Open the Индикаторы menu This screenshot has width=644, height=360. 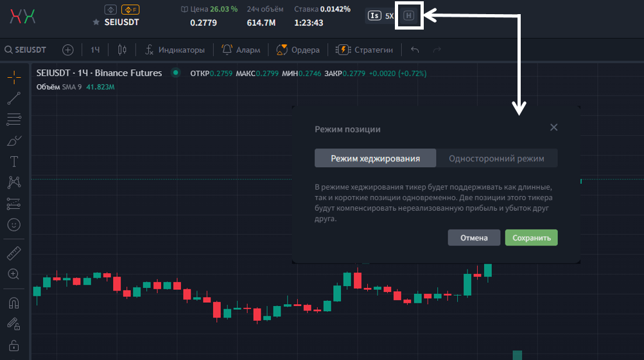point(175,50)
